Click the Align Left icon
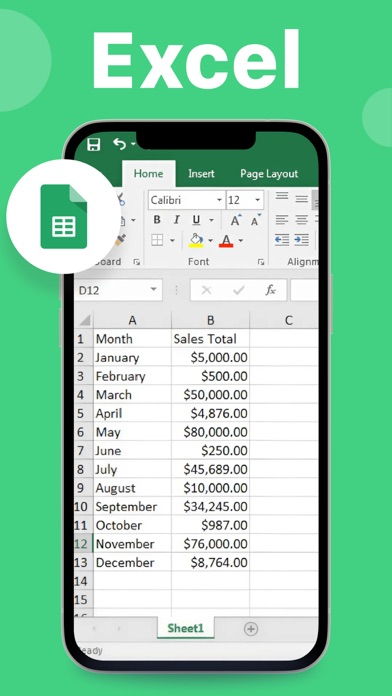The height and width of the screenshot is (696, 392). (282, 219)
